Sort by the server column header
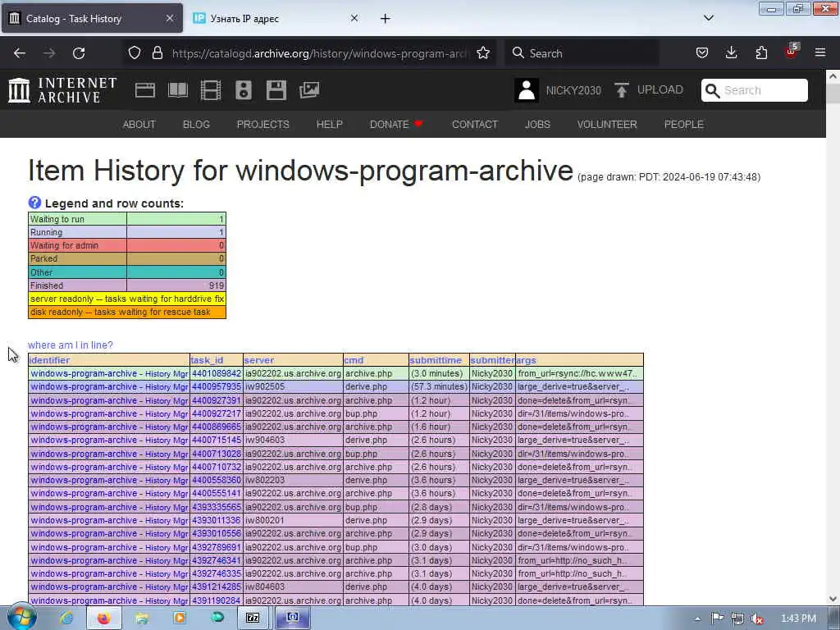This screenshot has width=840, height=630. [x=258, y=360]
